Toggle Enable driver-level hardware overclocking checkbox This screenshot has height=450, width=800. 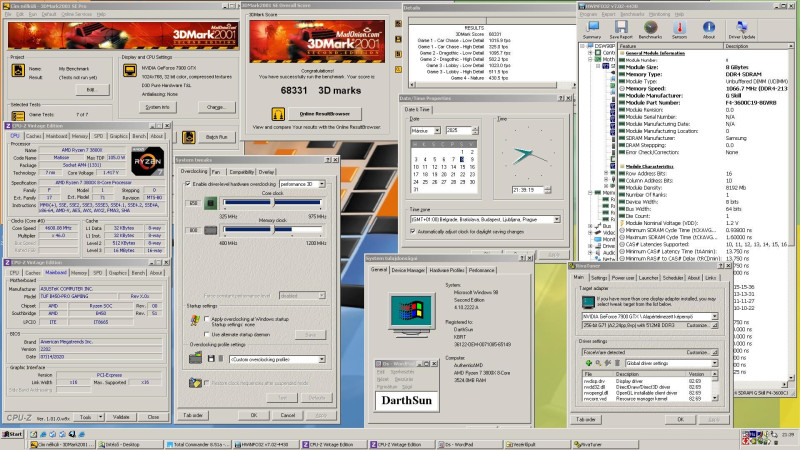coord(188,184)
